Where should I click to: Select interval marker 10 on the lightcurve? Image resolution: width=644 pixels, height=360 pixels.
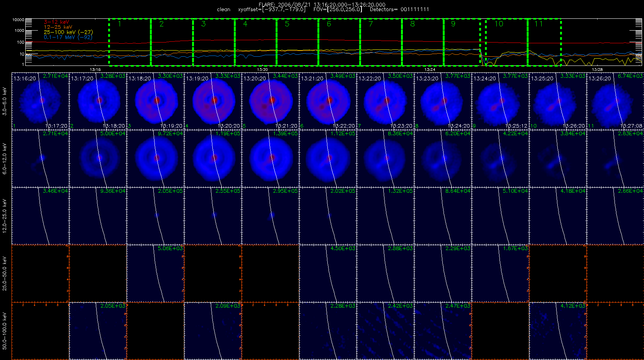click(499, 24)
